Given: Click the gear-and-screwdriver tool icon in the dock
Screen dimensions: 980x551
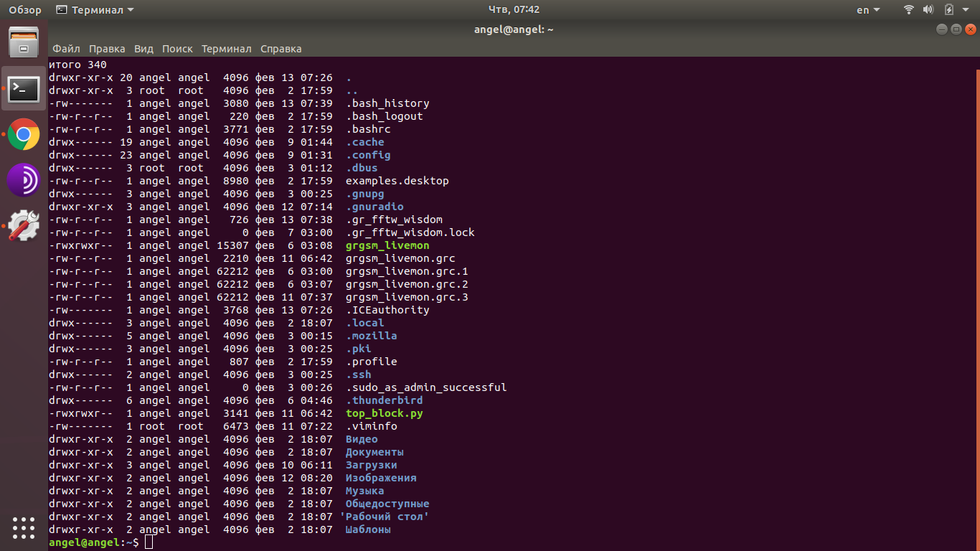Looking at the screenshot, I should tap(24, 224).
